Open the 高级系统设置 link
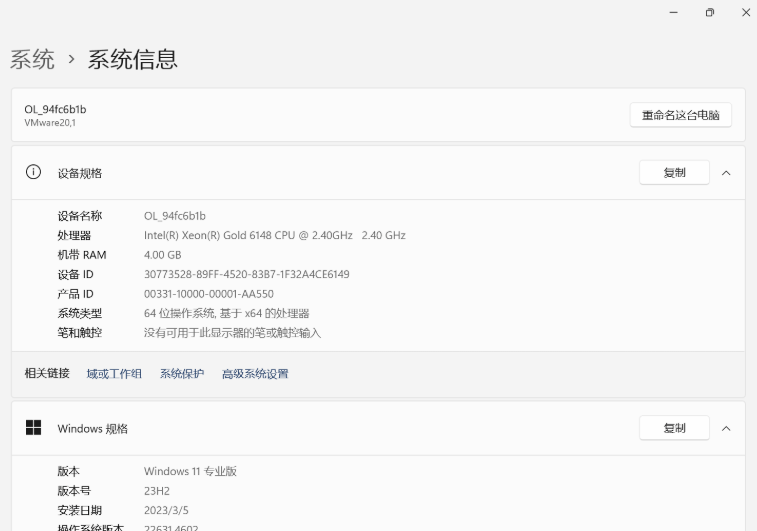This screenshot has width=757, height=531. pyautogui.click(x=255, y=374)
